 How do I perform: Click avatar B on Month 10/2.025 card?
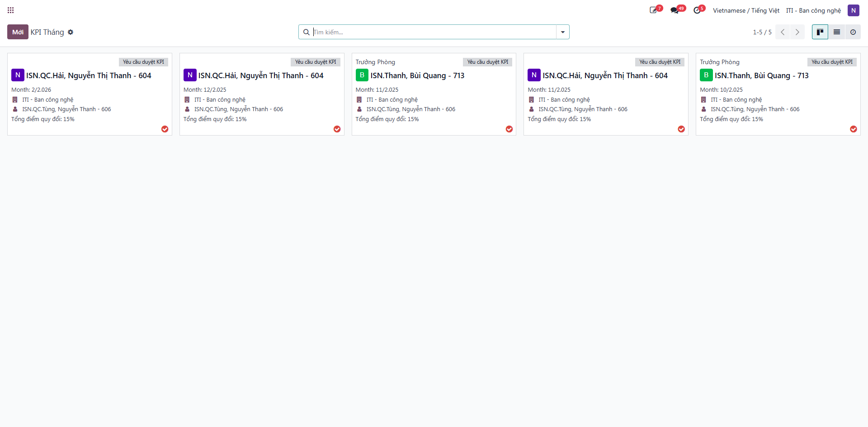coord(706,75)
